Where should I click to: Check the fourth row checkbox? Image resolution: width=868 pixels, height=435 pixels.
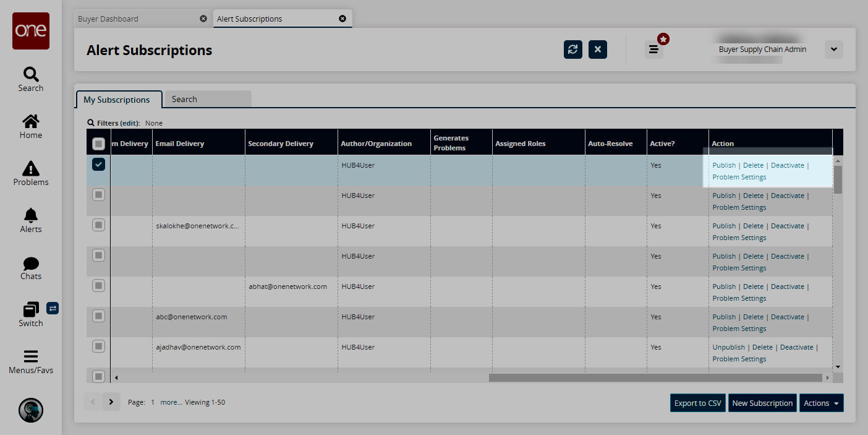click(98, 256)
